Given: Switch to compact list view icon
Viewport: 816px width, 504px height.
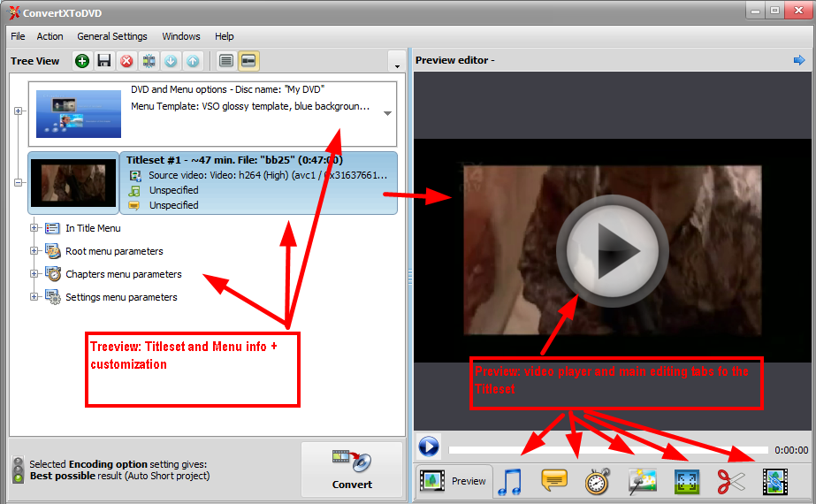Looking at the screenshot, I should click(225, 61).
